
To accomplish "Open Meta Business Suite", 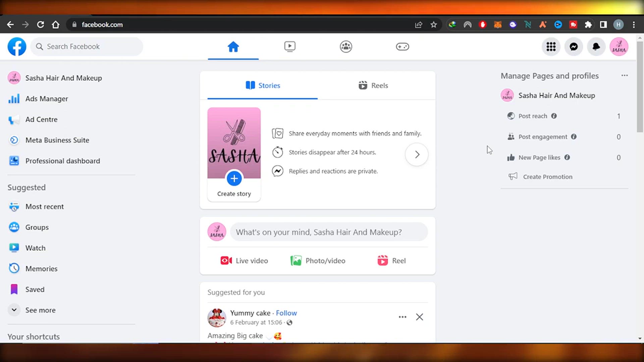I will point(57,140).
